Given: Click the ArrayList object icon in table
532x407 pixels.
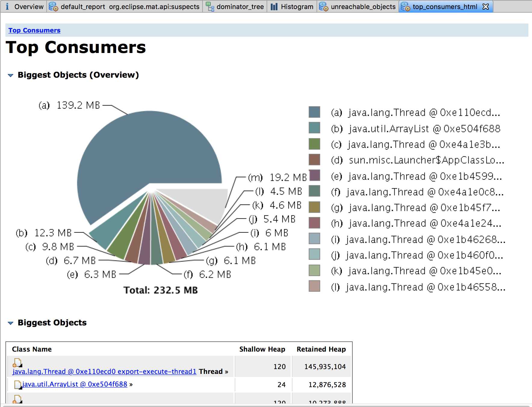Looking at the screenshot, I should (x=18, y=385).
